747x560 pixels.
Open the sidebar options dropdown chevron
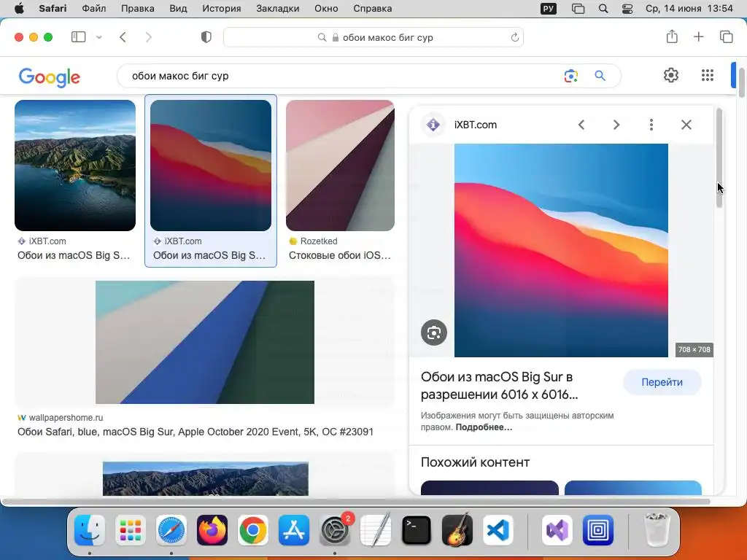tap(99, 37)
